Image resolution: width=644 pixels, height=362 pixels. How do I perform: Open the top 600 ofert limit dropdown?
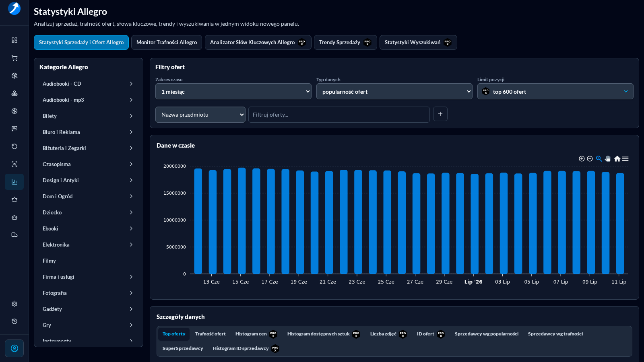pos(555,91)
